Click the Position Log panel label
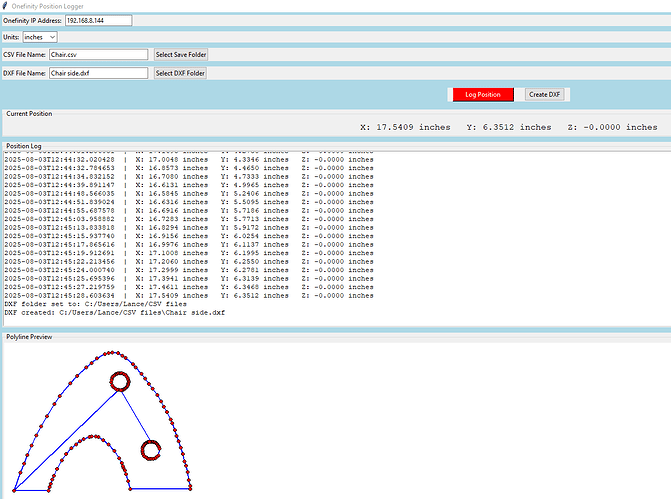 [24, 146]
